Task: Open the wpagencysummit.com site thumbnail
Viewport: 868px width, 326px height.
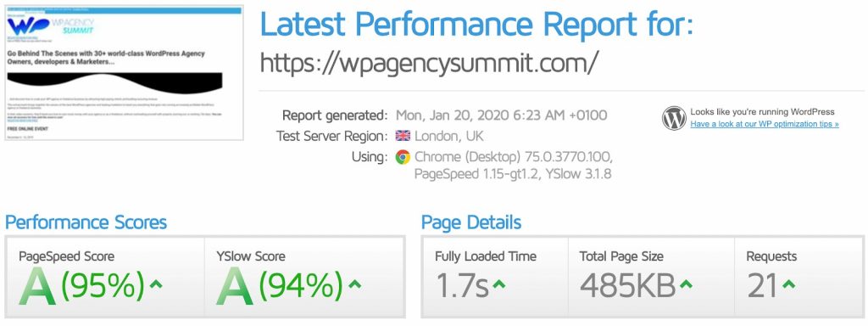Action: 124,73
